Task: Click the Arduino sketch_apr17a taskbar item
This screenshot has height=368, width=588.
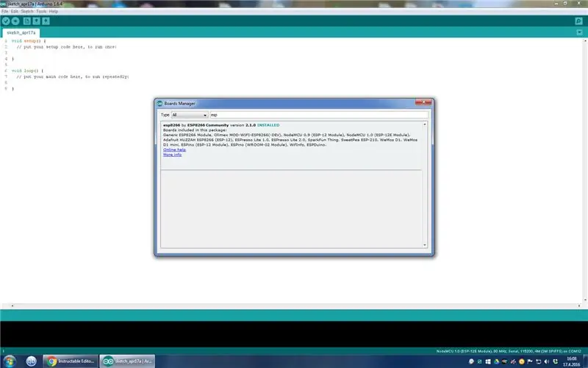Action: tap(127, 361)
